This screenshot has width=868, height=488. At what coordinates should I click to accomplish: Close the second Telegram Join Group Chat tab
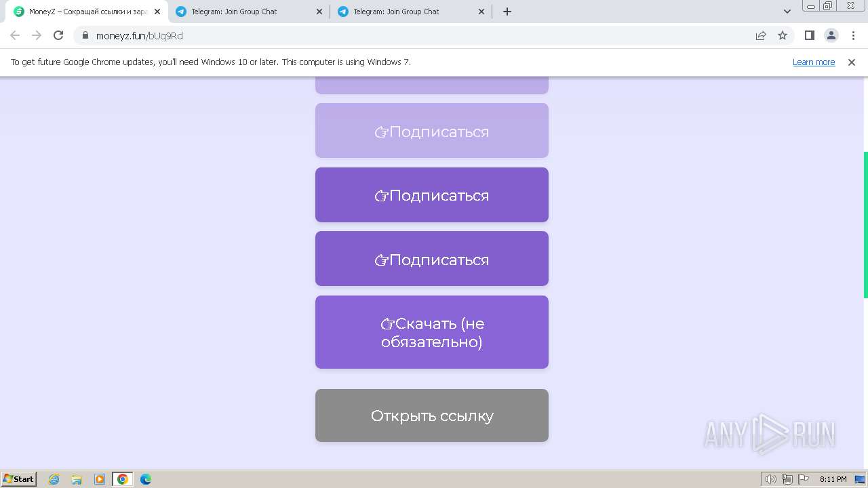[x=481, y=12]
